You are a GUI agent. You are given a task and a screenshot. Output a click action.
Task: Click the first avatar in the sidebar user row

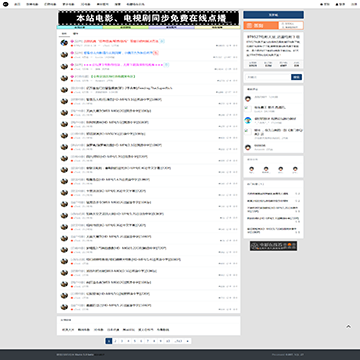(251, 169)
